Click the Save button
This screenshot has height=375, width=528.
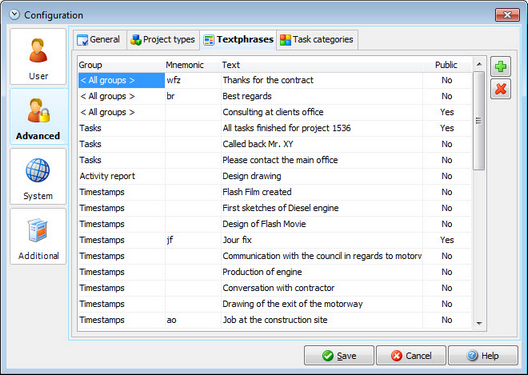339,355
